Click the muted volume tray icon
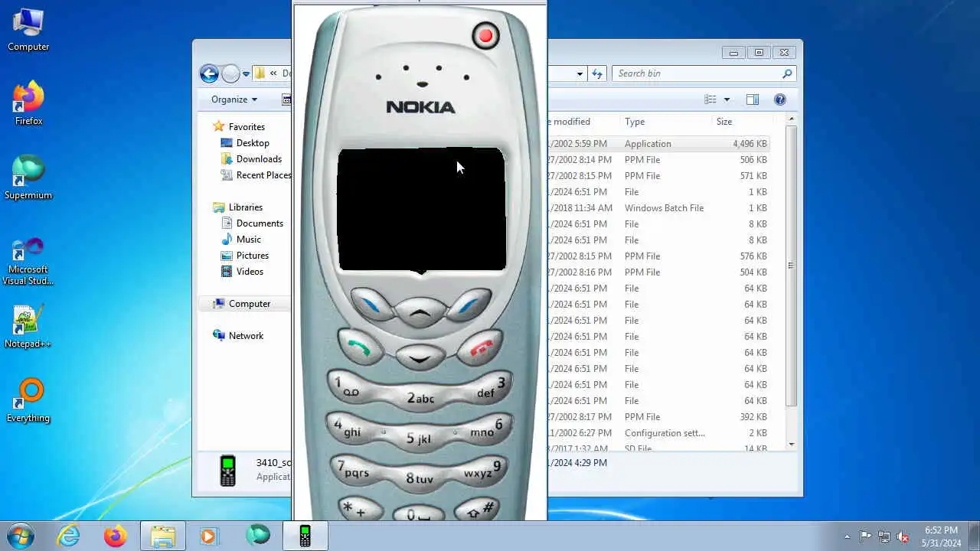Image resolution: width=980 pixels, height=551 pixels. click(903, 536)
